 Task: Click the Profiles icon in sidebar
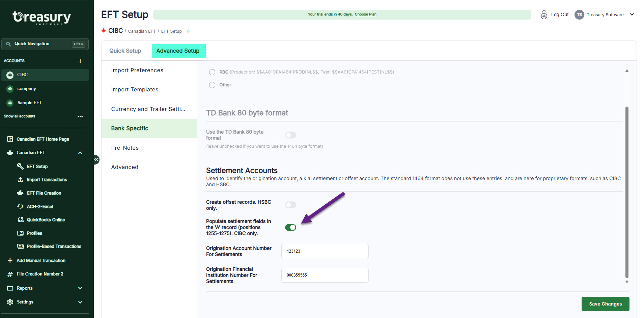click(20, 233)
